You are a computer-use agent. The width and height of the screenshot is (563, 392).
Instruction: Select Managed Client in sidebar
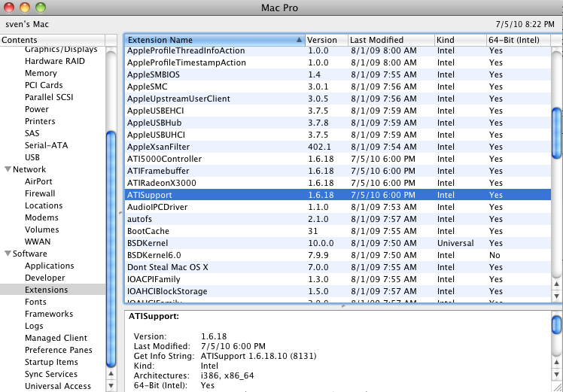pos(56,338)
